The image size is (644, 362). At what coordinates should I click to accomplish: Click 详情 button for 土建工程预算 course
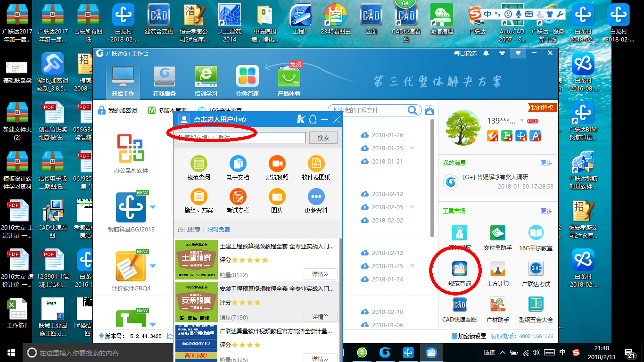click(x=321, y=274)
